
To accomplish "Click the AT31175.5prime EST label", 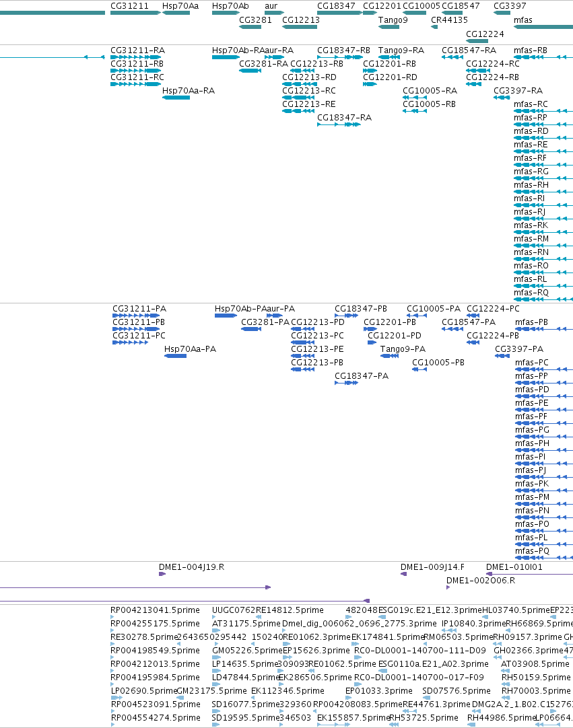I will tap(246, 624).
